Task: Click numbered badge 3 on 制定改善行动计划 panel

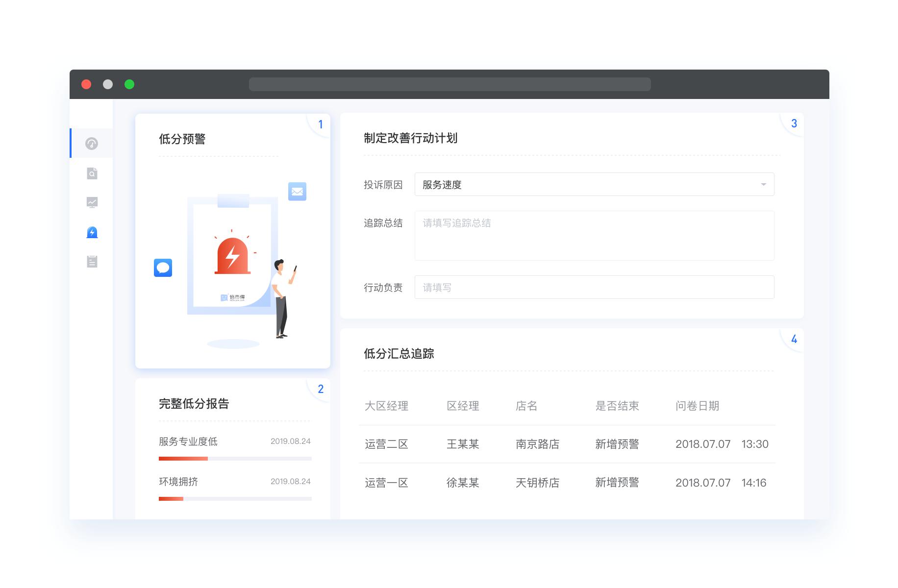Action: pos(794,123)
